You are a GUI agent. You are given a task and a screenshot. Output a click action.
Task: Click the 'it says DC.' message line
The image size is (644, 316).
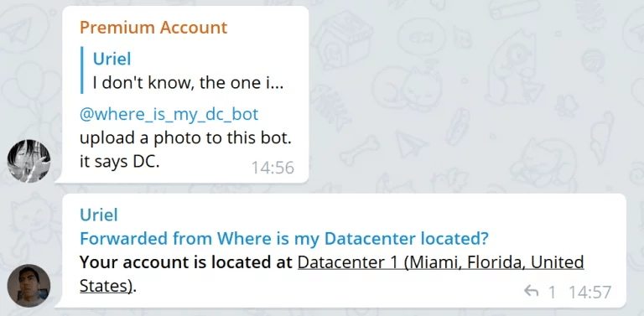[119, 162]
